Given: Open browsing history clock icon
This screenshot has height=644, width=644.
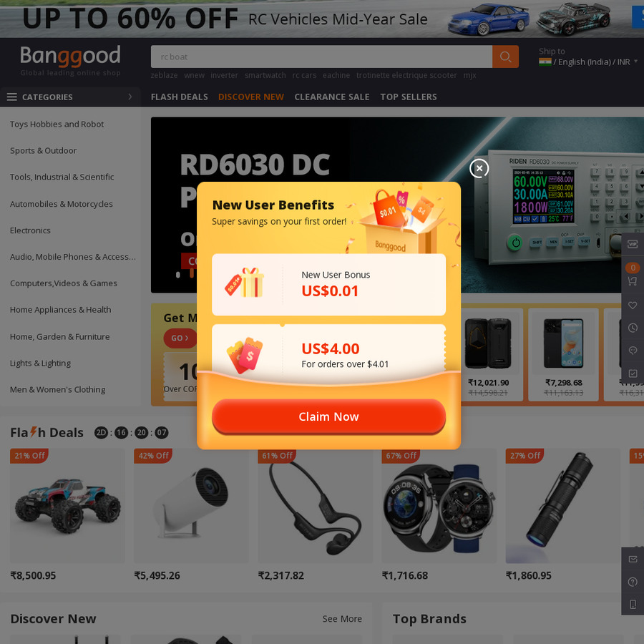Looking at the screenshot, I should (633, 328).
